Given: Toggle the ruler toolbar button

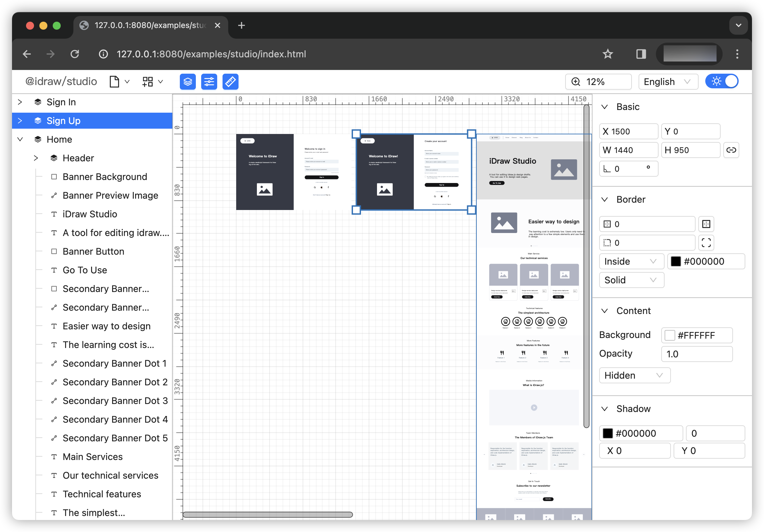Looking at the screenshot, I should pyautogui.click(x=230, y=82).
